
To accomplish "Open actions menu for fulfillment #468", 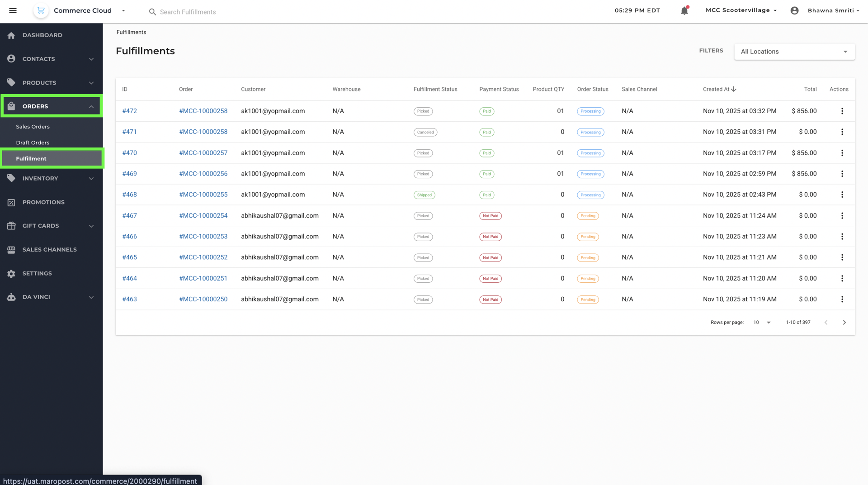I will 842,195.
